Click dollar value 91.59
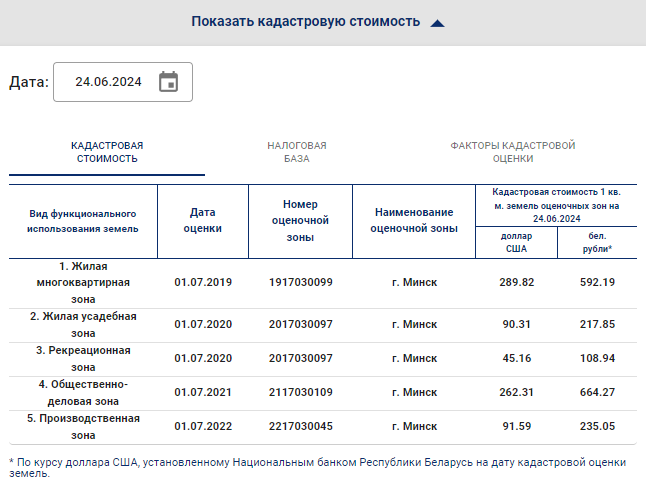646x485 pixels. (x=517, y=426)
